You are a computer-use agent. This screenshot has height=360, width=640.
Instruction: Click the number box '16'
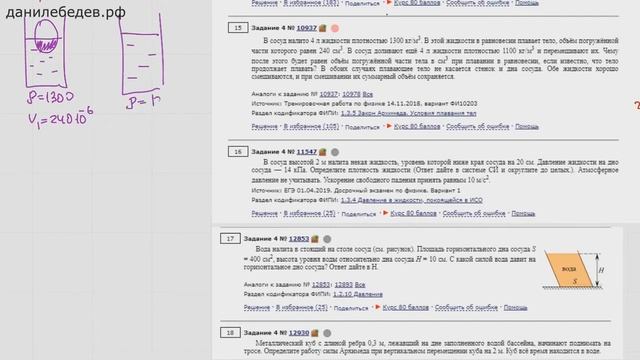238,151
